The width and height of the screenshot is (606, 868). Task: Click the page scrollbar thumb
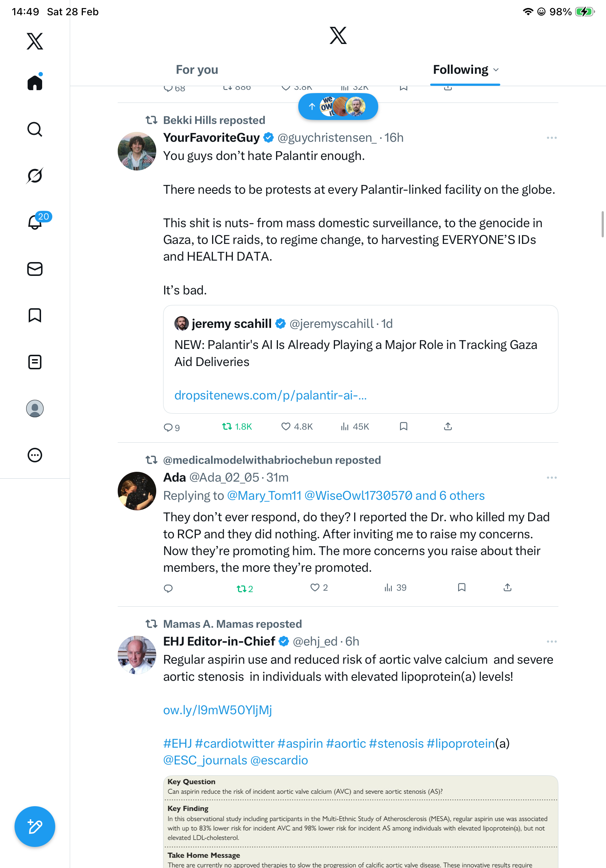[x=603, y=224]
